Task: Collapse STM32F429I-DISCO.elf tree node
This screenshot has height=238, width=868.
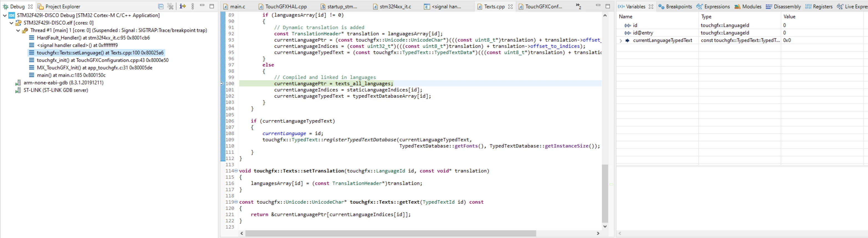Action: (x=11, y=23)
